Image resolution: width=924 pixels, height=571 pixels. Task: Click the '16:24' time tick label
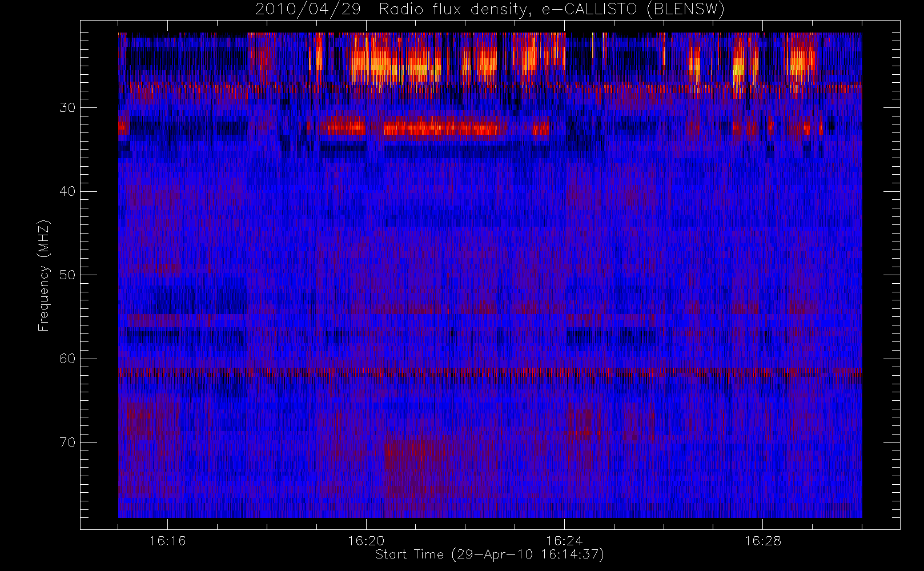click(x=564, y=541)
